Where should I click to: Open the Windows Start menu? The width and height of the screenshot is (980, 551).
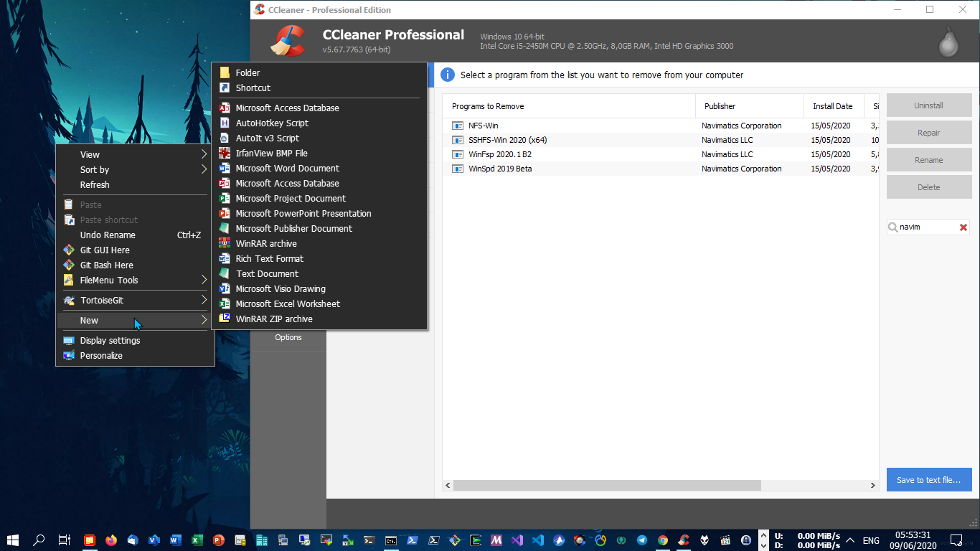(12, 540)
